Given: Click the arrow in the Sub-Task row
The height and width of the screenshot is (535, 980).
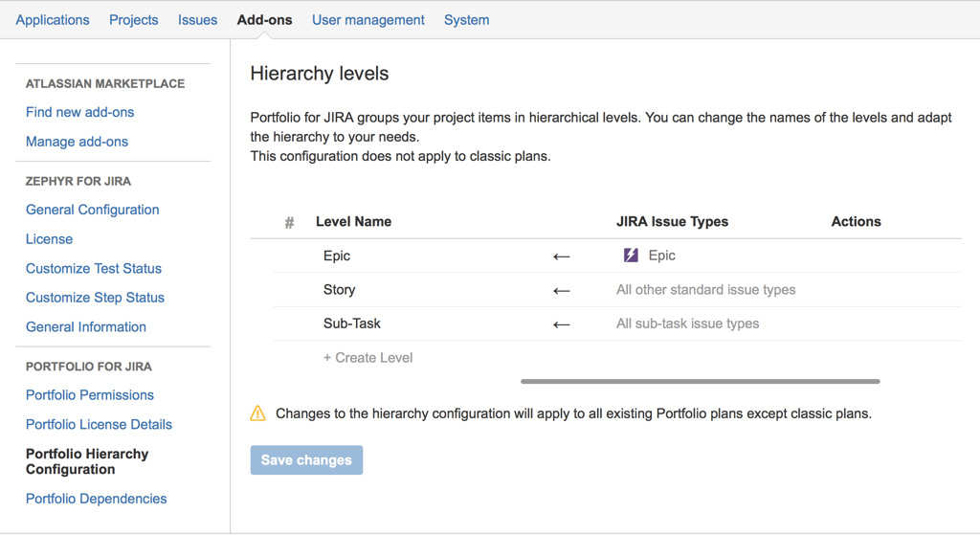Looking at the screenshot, I should 561,324.
